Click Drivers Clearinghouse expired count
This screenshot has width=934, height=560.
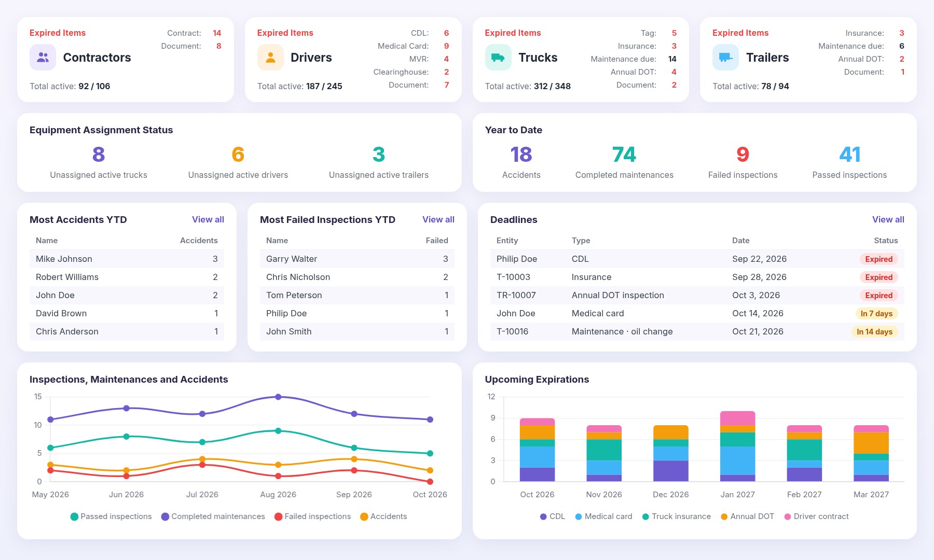(446, 72)
